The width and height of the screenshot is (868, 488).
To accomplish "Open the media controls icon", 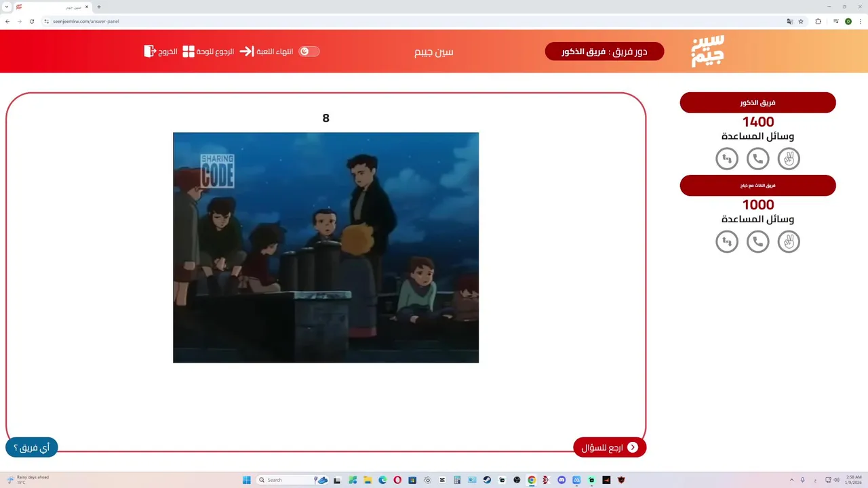I will coord(836,21).
